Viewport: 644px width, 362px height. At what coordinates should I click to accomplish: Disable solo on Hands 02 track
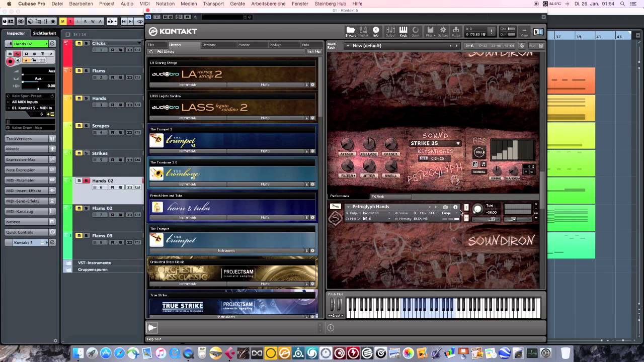tap(87, 180)
